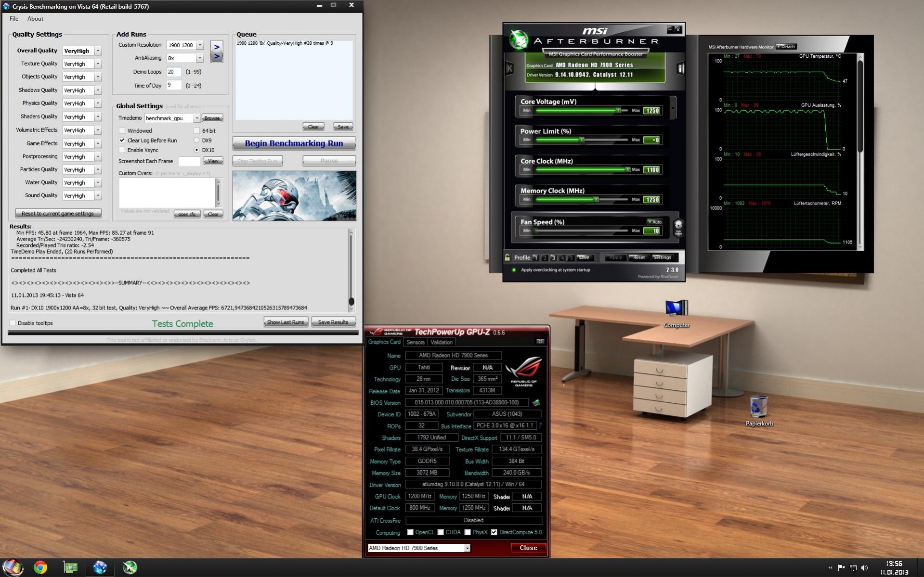Open the Afterburner information i icon
The height and width of the screenshot is (577, 924).
click(x=680, y=68)
